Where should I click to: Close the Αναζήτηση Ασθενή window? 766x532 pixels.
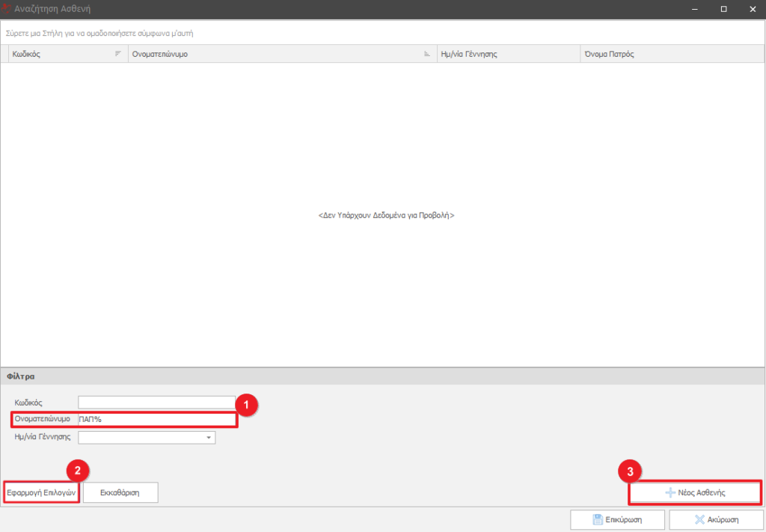click(750, 9)
